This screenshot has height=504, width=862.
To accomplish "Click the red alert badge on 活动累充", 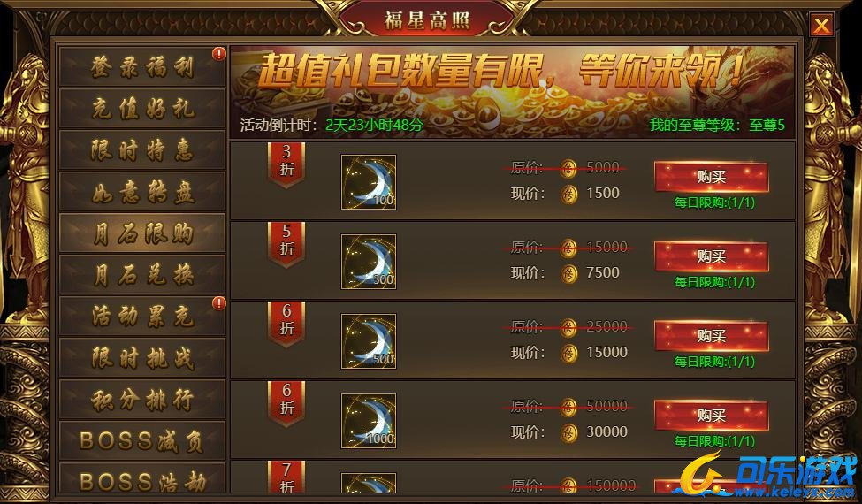I will click(218, 302).
